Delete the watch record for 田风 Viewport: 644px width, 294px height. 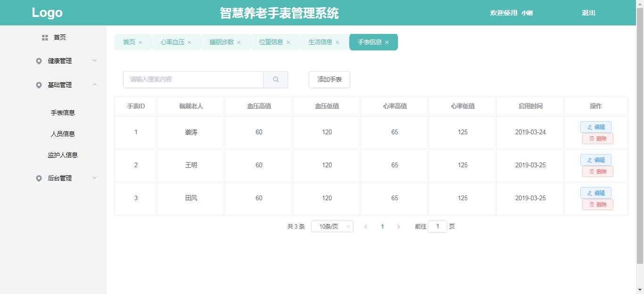[x=597, y=204]
